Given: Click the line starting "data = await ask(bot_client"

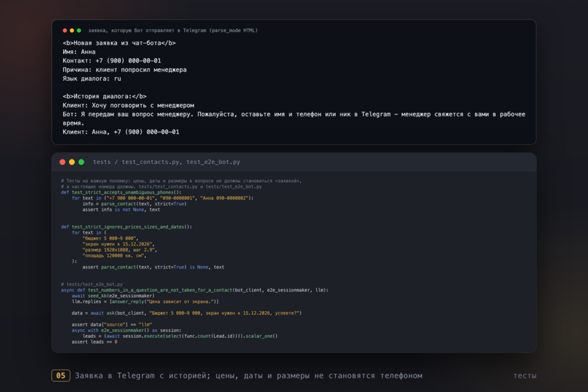Looking at the screenshot, I should coord(187,313).
